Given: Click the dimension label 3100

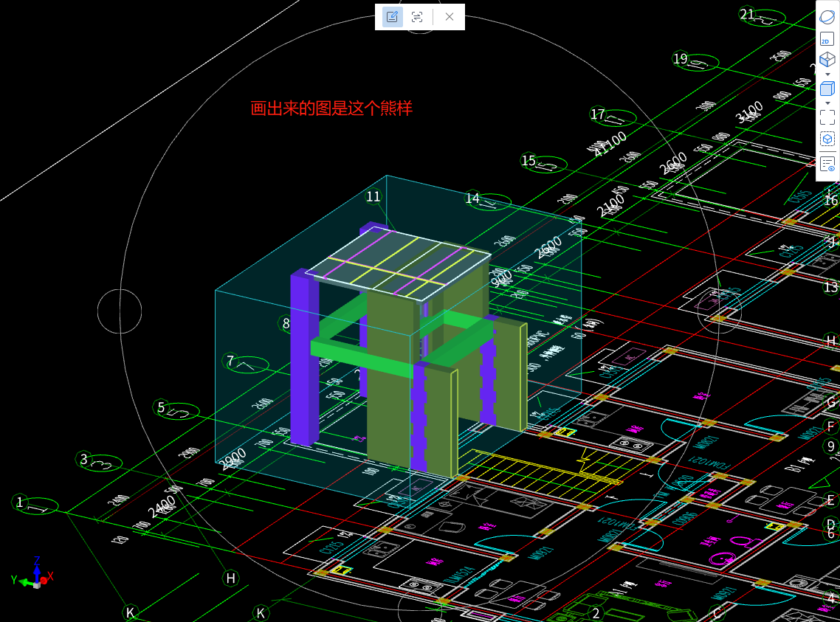Looking at the screenshot, I should tap(749, 112).
